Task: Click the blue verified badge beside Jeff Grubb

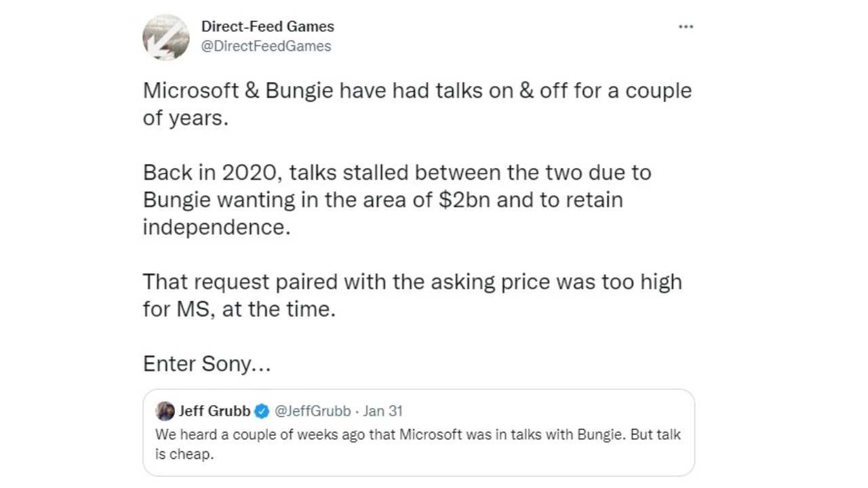Action: pos(262,411)
